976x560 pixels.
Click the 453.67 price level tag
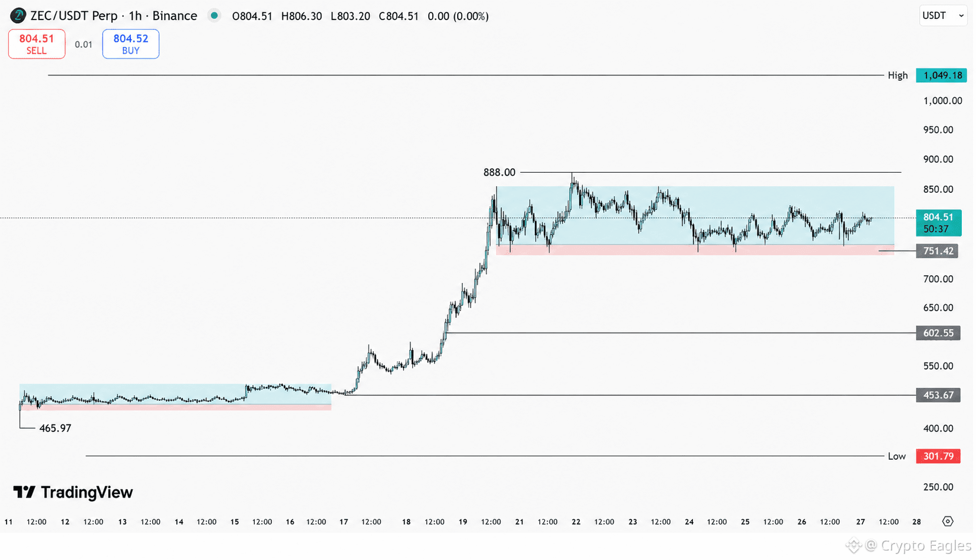click(938, 395)
